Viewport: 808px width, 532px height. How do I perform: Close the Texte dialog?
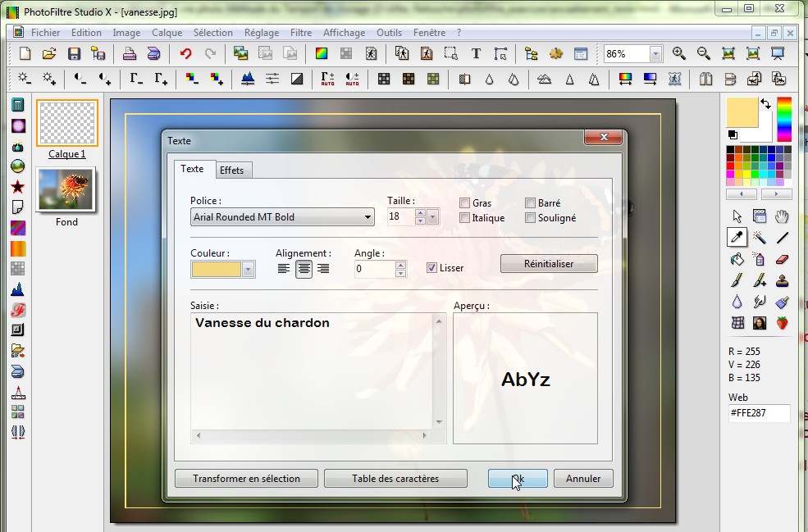coord(604,137)
